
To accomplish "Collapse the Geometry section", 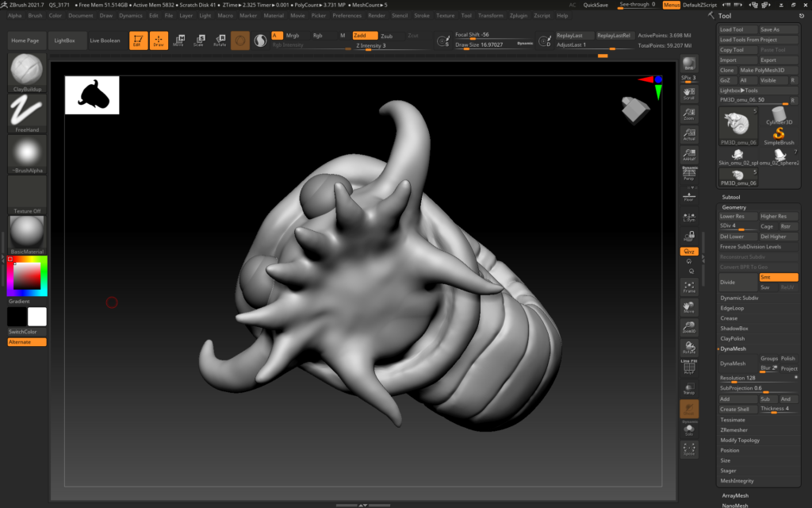I will (x=733, y=207).
